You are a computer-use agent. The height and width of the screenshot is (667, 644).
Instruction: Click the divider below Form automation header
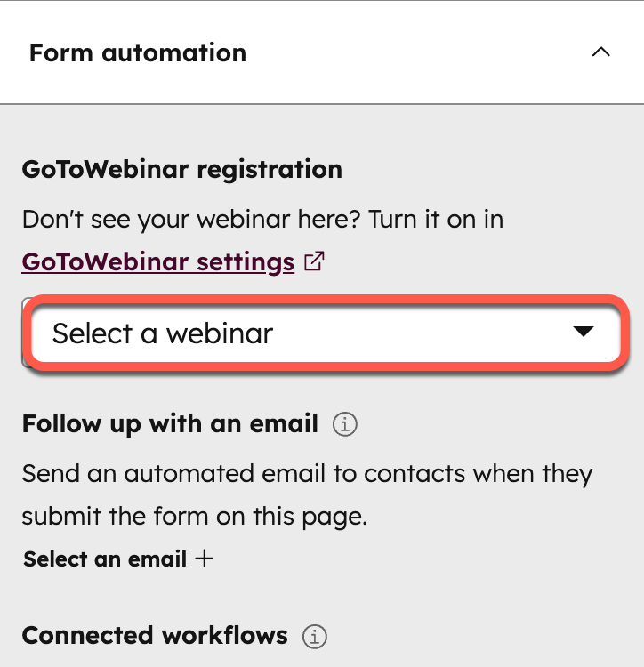point(322,104)
